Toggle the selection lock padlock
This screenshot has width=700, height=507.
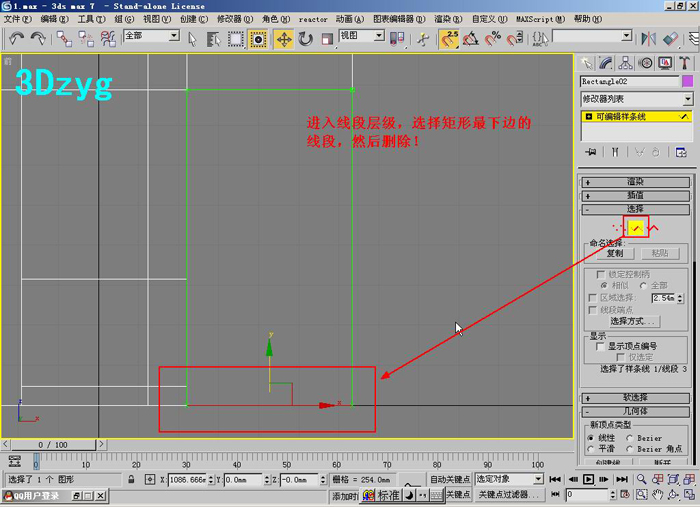pos(131,479)
